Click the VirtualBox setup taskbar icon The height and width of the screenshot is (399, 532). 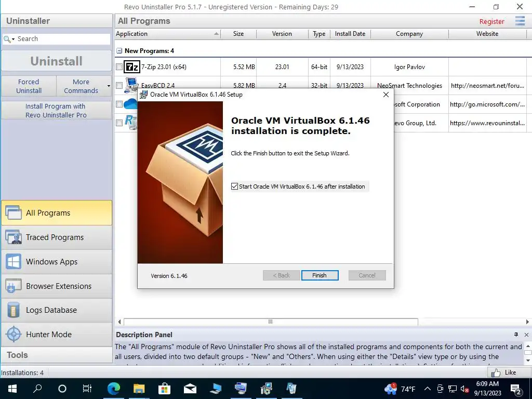click(266, 389)
